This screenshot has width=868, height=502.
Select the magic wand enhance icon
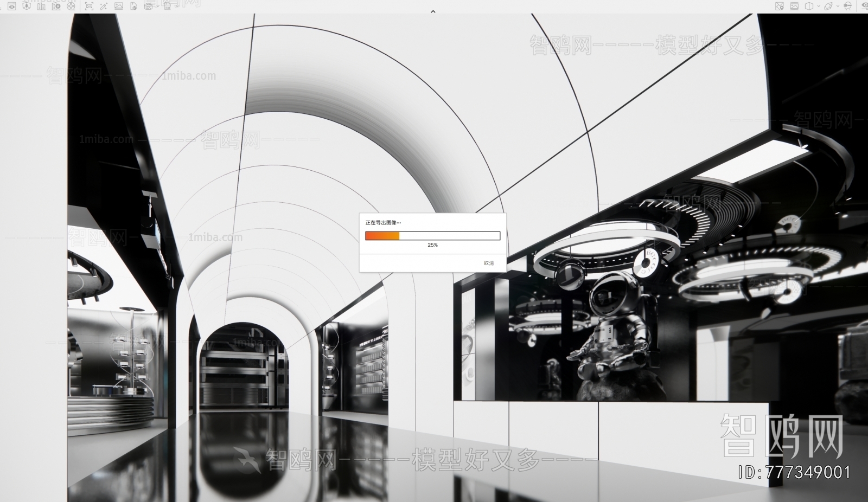pos(104,7)
